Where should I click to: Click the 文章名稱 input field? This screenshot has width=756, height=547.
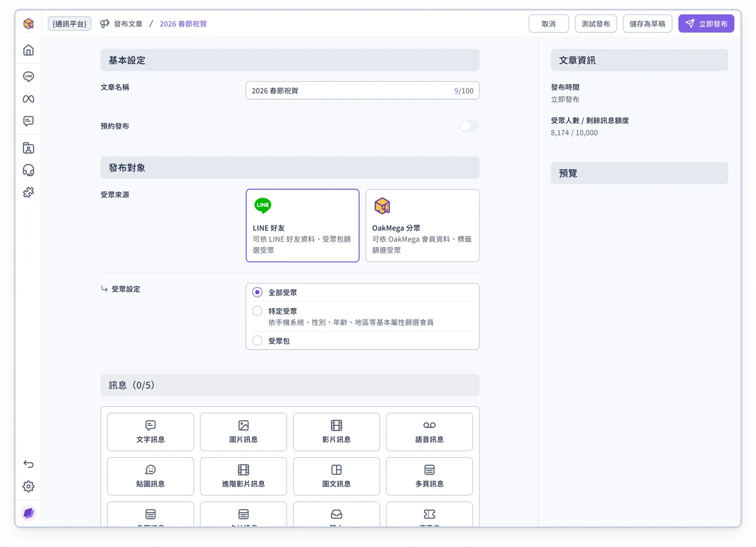[363, 90]
